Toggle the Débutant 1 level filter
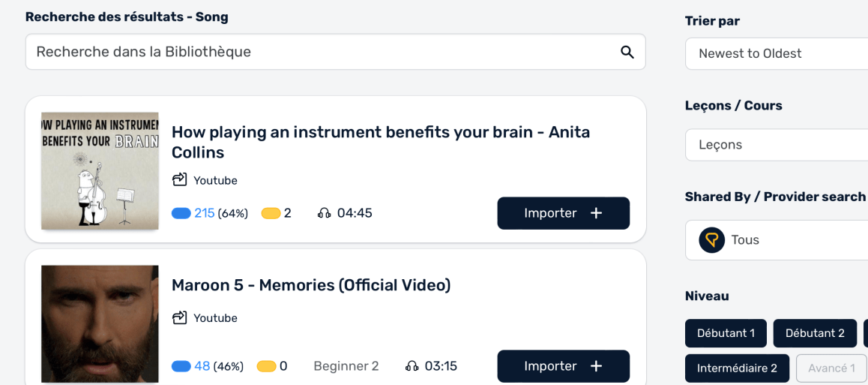868x385 pixels. tap(726, 333)
